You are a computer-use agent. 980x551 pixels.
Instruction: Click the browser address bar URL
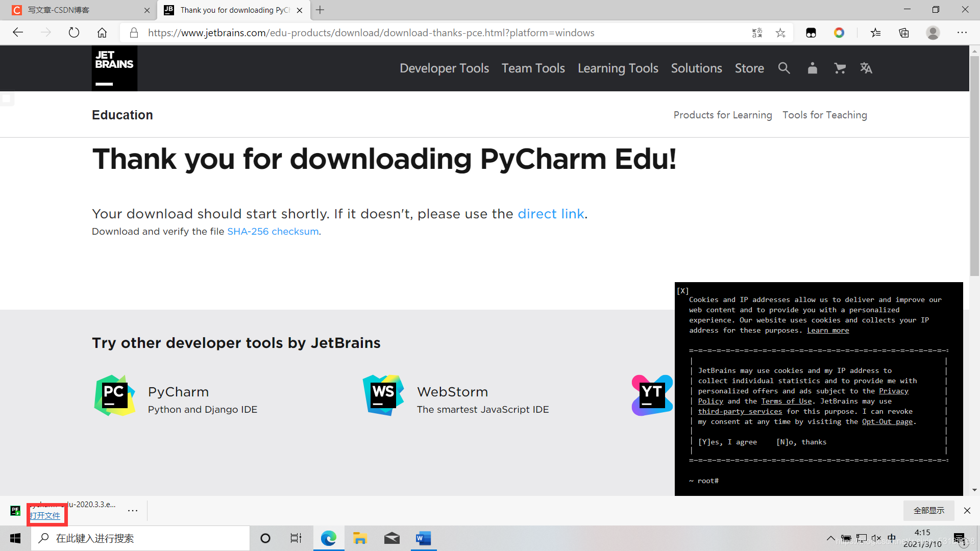371,33
